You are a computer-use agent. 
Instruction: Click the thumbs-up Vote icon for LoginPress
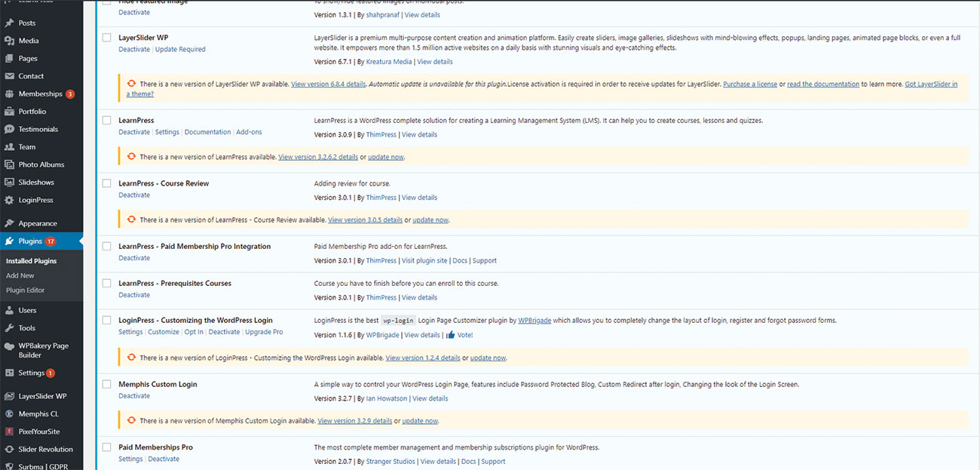coord(451,335)
